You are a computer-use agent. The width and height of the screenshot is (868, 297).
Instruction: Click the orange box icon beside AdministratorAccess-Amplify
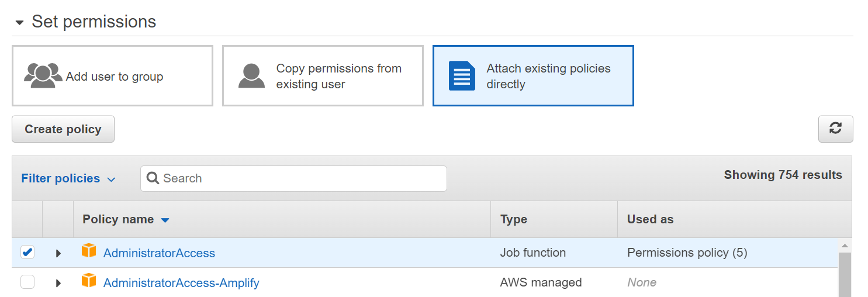coord(88,281)
